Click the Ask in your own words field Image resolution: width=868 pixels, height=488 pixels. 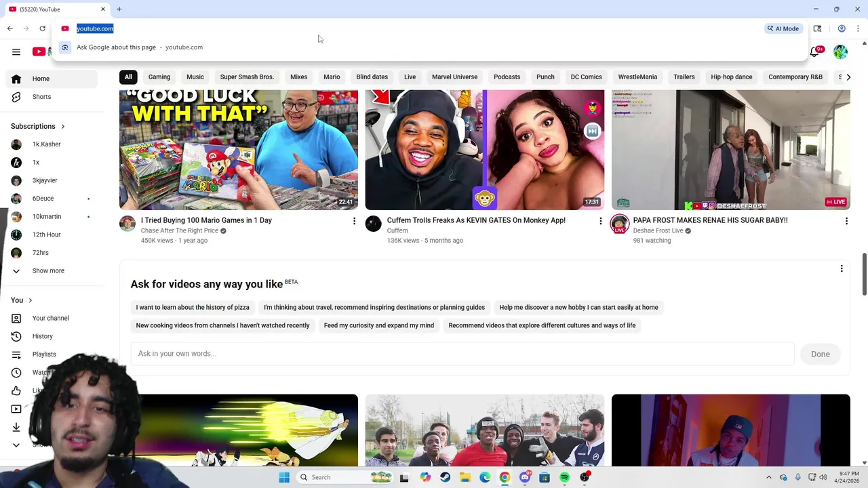click(x=462, y=354)
